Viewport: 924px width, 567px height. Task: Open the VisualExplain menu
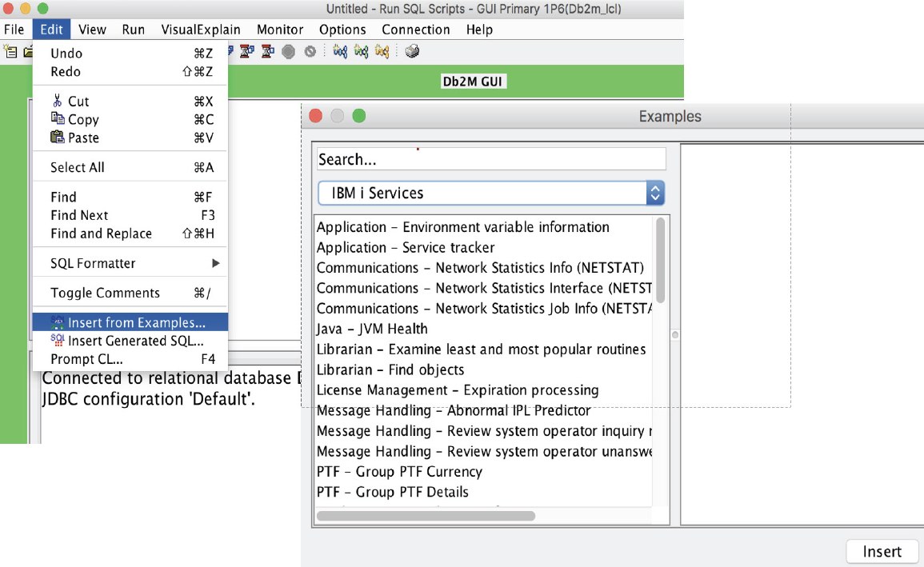coord(200,30)
